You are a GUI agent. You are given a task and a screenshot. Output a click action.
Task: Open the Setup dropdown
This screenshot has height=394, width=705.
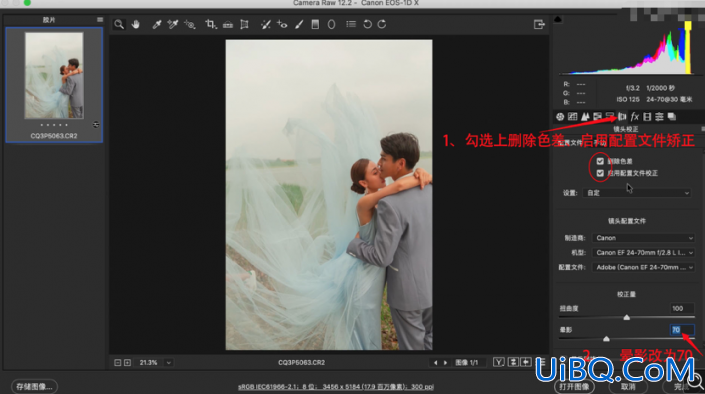(x=638, y=193)
